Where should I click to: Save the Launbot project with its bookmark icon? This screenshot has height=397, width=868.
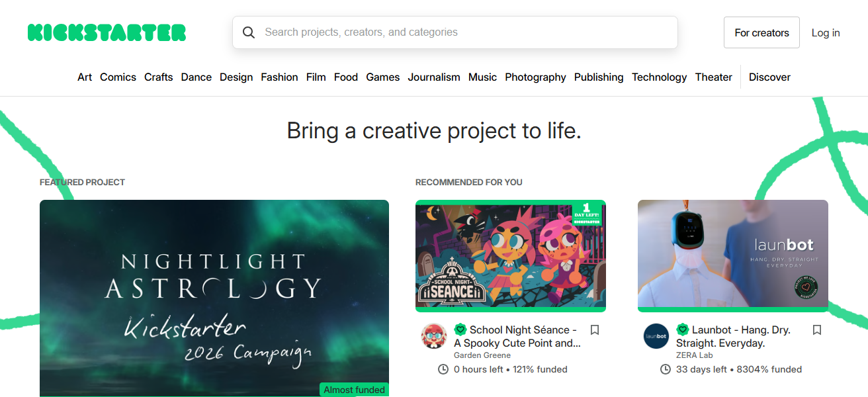tap(816, 330)
